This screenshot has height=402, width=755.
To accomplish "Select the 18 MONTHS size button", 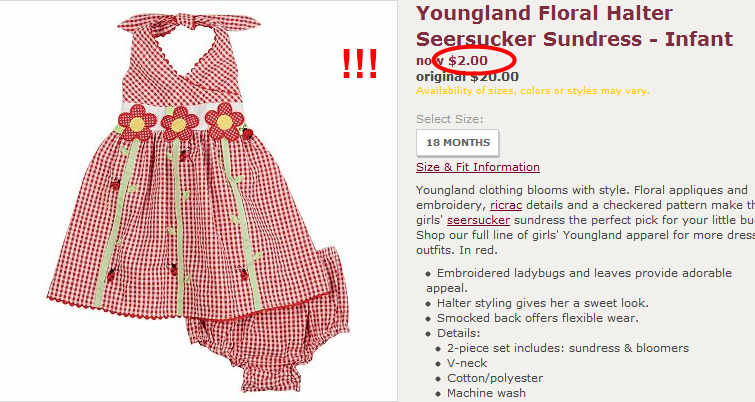I will pyautogui.click(x=457, y=143).
